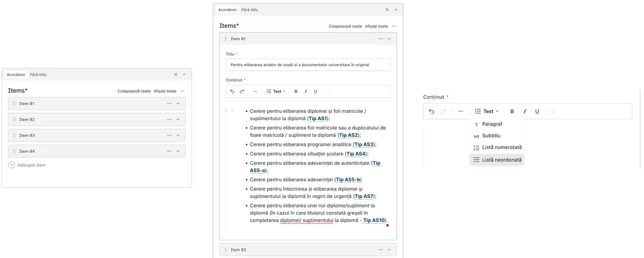Open the three-dot menu for Item 02 left
Screen dimensions: 644x258
pyautogui.click(x=169, y=120)
